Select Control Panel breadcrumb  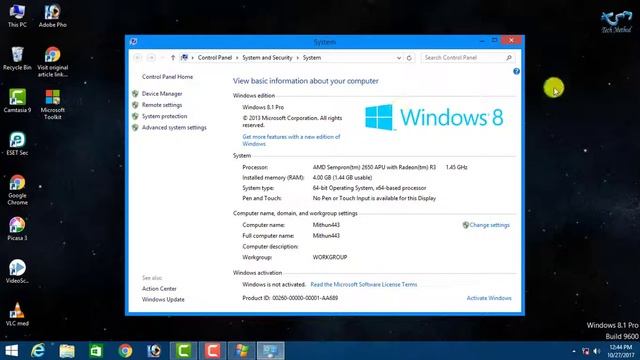pos(215,58)
